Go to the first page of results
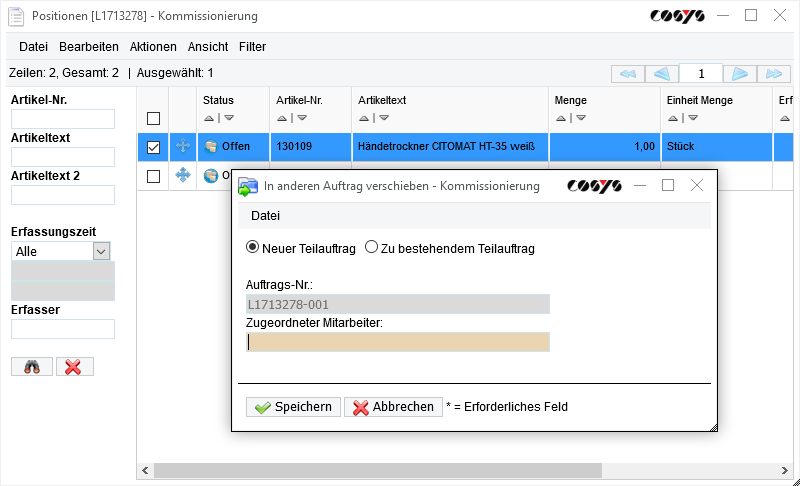 [627, 74]
